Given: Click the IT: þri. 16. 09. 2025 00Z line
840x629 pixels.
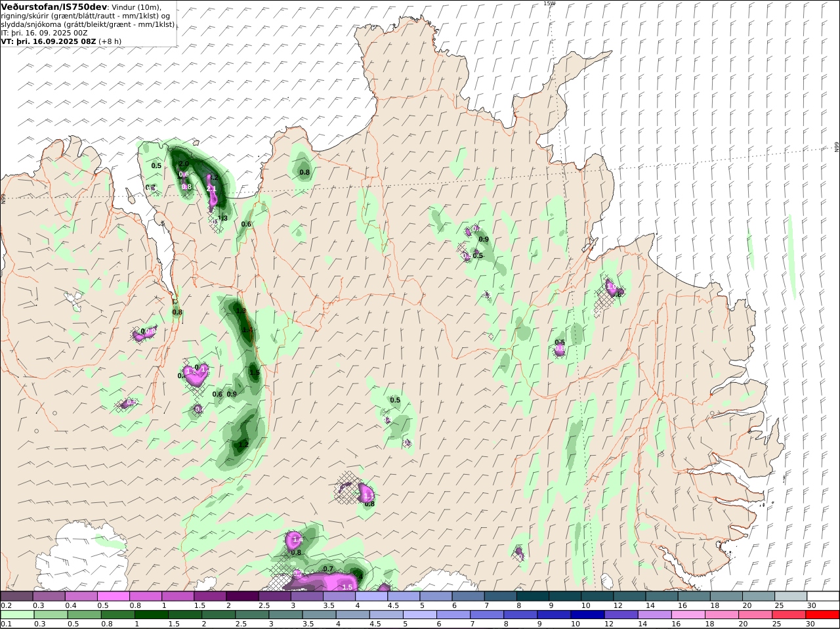Looking at the screenshot, I should 44,32.
